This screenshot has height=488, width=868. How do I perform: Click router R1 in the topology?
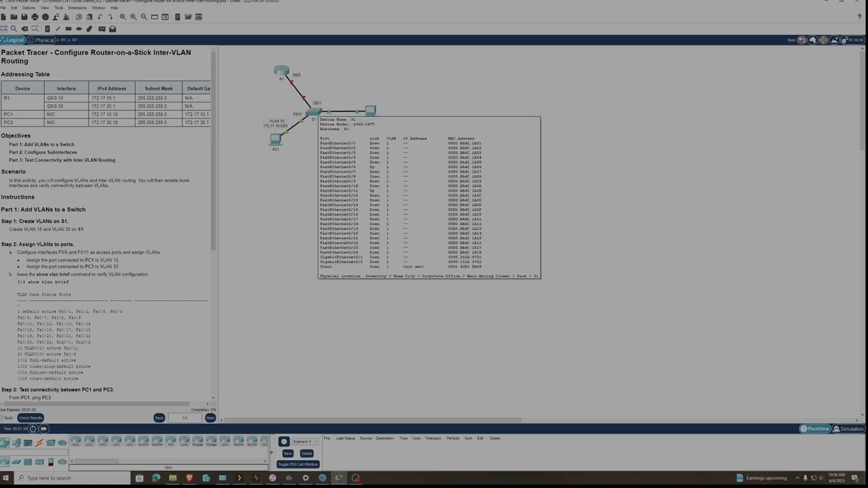281,70
